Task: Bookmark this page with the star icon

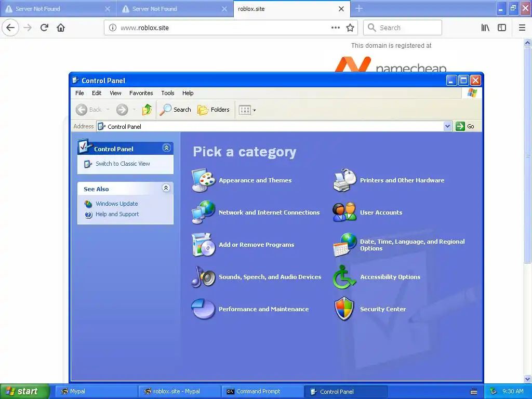Action: pos(350,28)
